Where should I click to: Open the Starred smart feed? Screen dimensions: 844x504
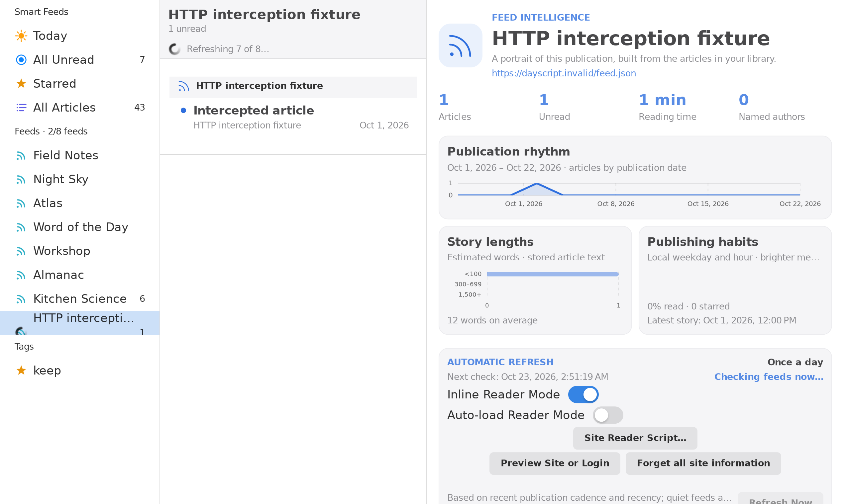tap(80, 84)
